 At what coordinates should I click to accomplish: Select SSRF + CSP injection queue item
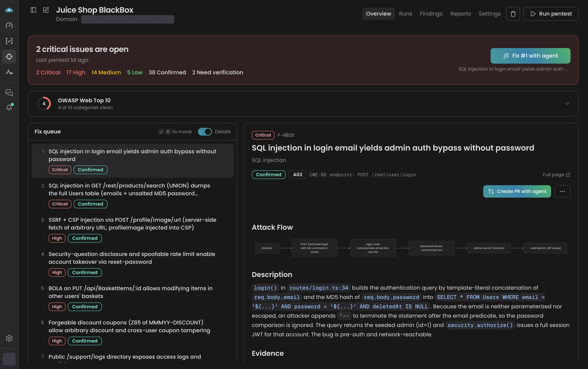click(132, 229)
